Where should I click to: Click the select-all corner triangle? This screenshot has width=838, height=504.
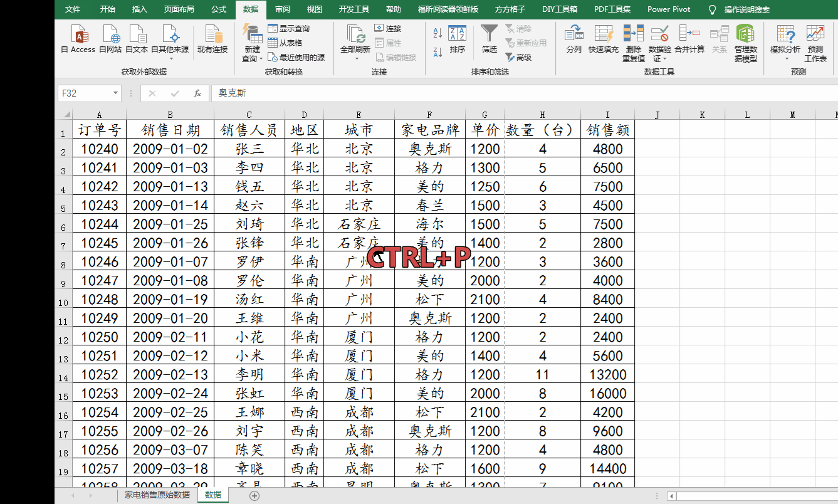tap(67, 115)
